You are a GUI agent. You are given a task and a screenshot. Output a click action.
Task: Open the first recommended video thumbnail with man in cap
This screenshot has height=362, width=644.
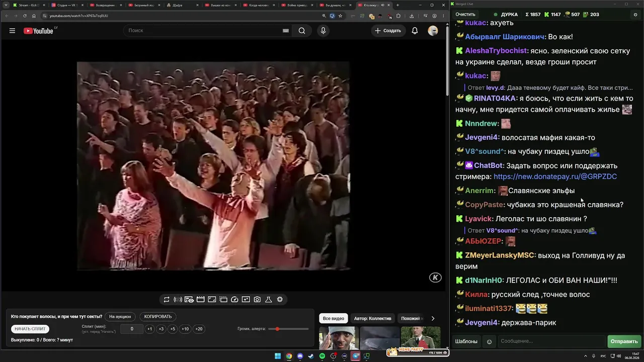[x=339, y=338]
